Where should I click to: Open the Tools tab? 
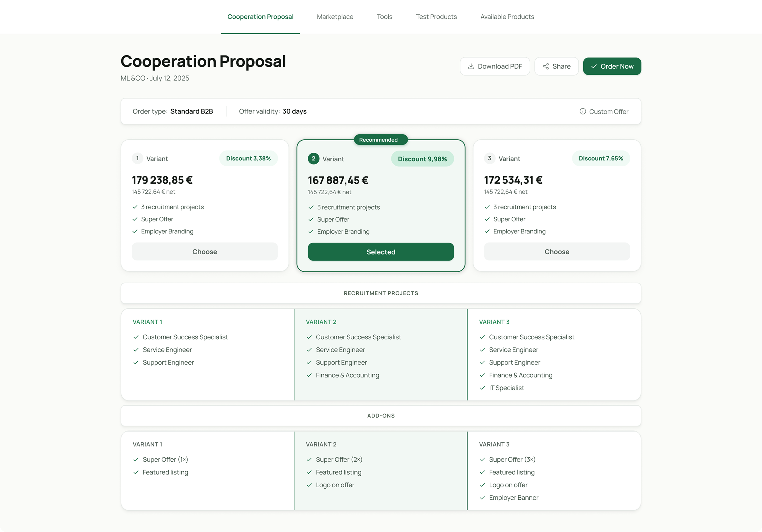click(x=384, y=17)
